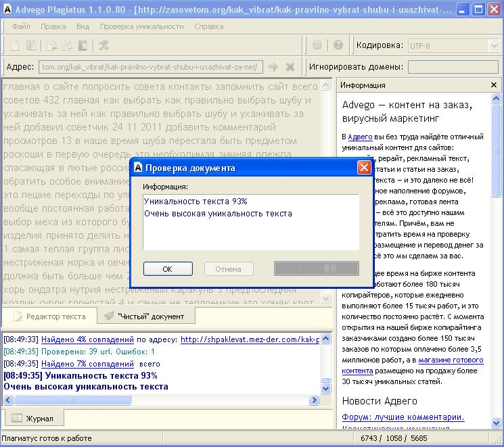Click the help question mark icon

tap(338, 45)
